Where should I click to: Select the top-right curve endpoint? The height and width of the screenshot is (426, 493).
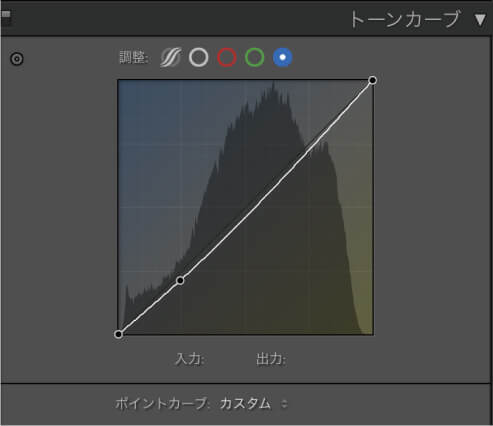373,80
